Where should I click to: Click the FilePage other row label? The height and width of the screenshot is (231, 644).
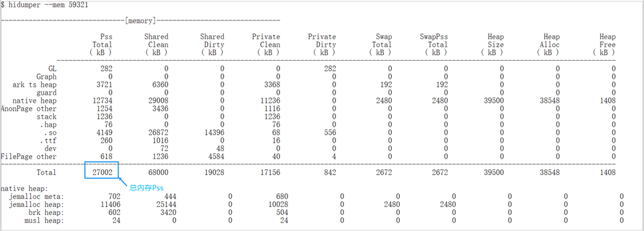[x=28, y=156]
